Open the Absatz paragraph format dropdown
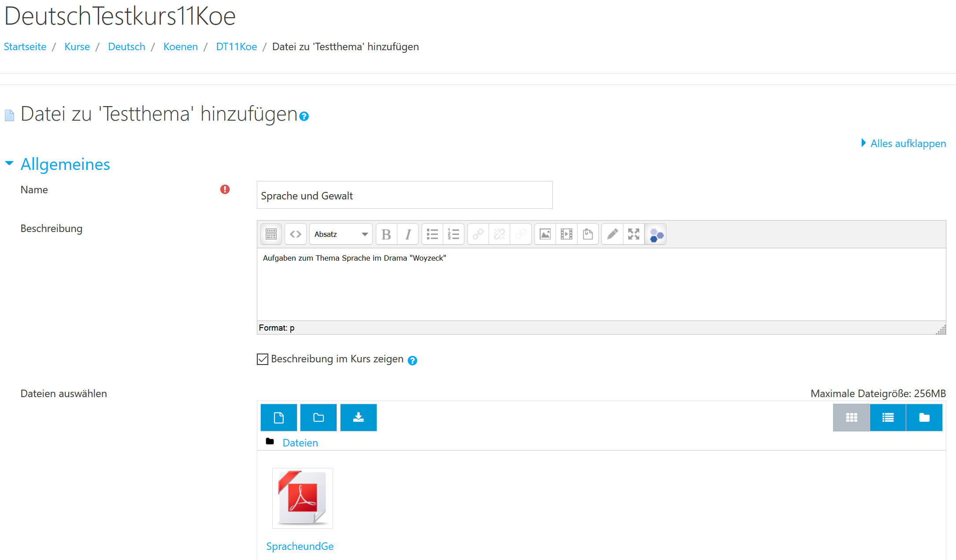956x560 pixels. point(341,234)
